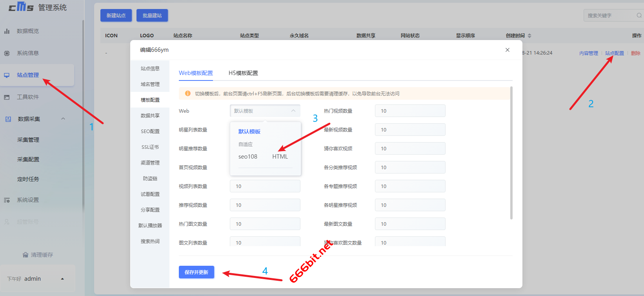
Task: Click the data collection save icon
Action: click(8, 119)
